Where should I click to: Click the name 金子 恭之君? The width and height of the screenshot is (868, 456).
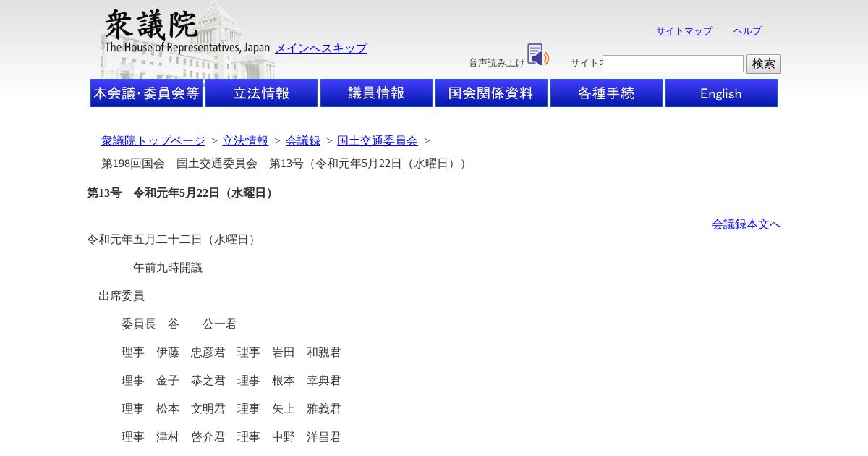click(x=191, y=381)
